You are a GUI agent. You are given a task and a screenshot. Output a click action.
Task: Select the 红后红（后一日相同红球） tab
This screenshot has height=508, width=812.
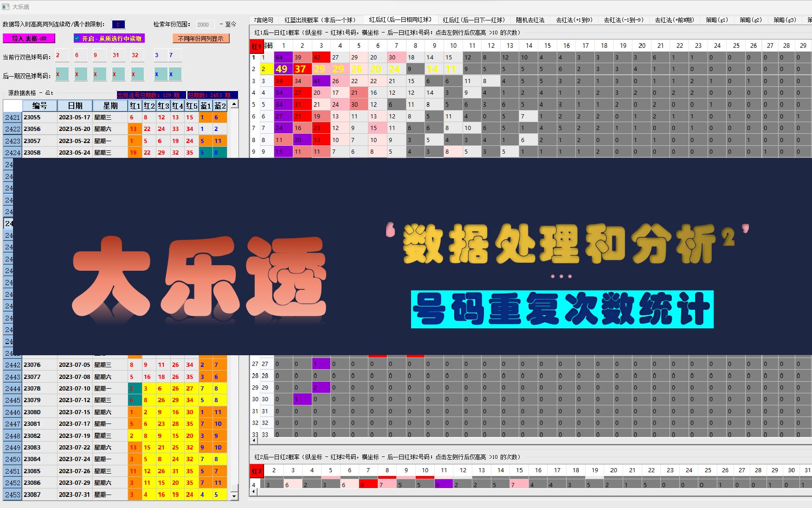[x=400, y=20]
